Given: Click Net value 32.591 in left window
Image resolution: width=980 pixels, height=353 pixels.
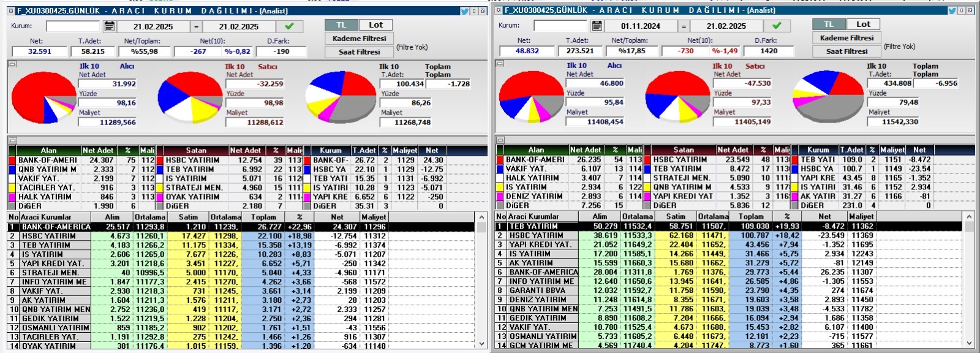Looking at the screenshot, I should pyautogui.click(x=40, y=51).
